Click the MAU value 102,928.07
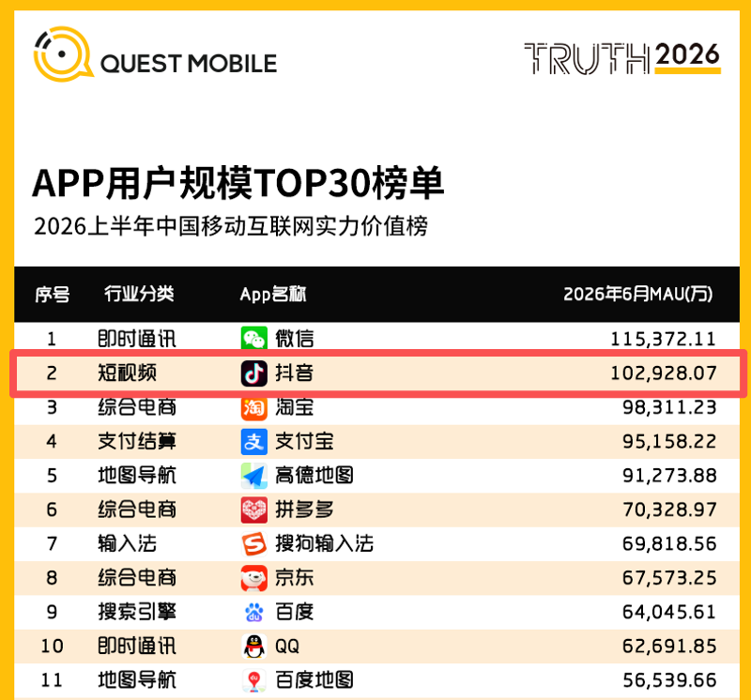 click(x=664, y=373)
